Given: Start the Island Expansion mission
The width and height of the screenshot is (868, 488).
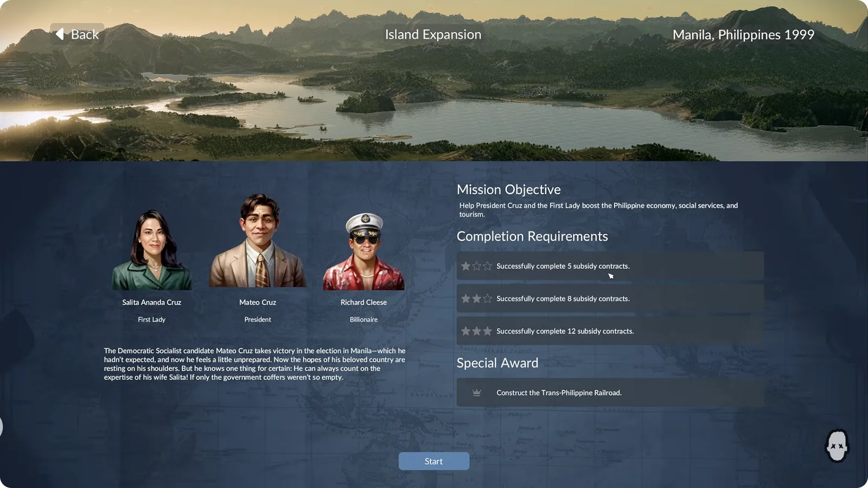Looking at the screenshot, I should click(x=433, y=461).
